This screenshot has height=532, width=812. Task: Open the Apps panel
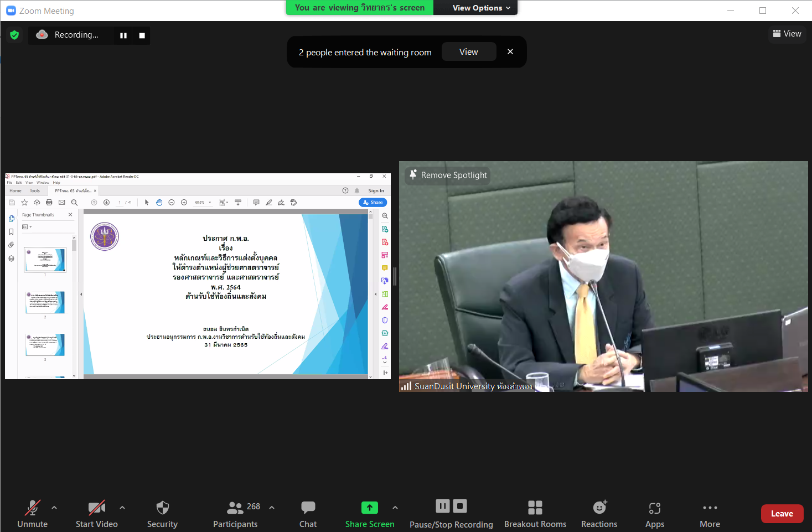point(654,514)
